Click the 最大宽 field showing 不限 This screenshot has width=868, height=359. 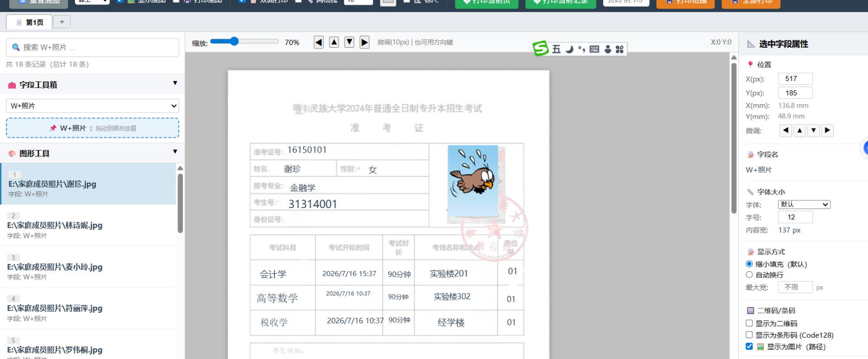pos(795,287)
